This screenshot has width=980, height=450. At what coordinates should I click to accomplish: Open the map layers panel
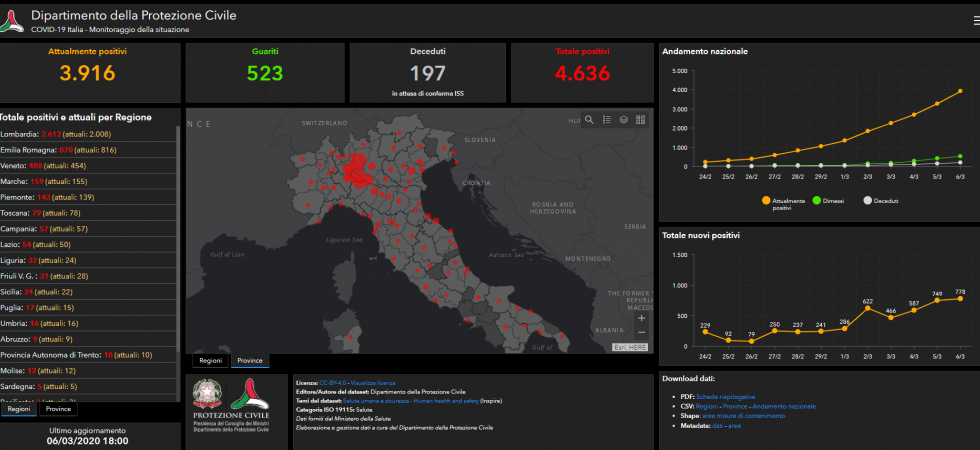coord(624,120)
